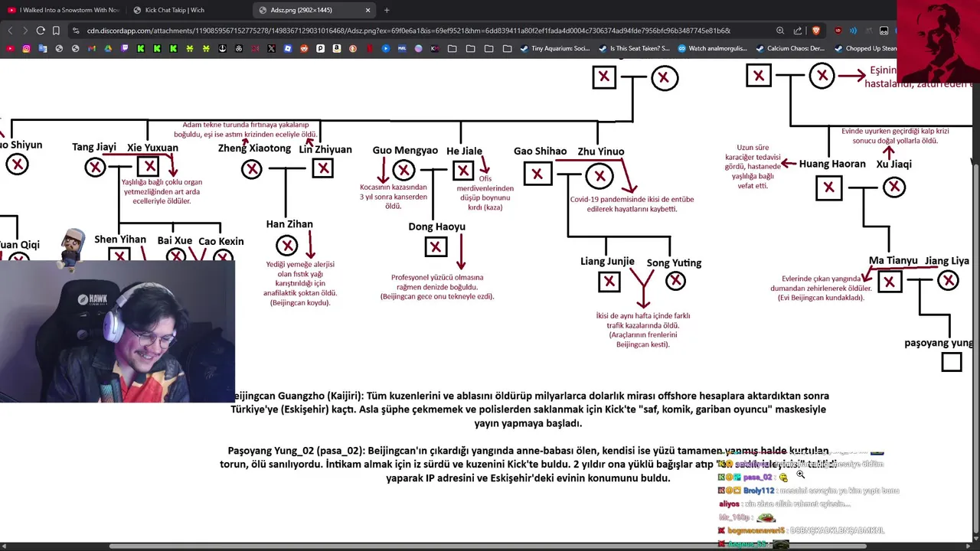Image resolution: width=980 pixels, height=551 pixels.
Task: Click the name 'Liang Junjie' in the chart
Action: tap(607, 262)
